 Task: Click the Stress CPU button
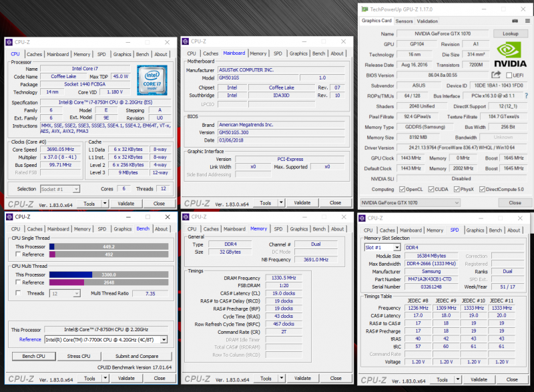[x=79, y=356]
